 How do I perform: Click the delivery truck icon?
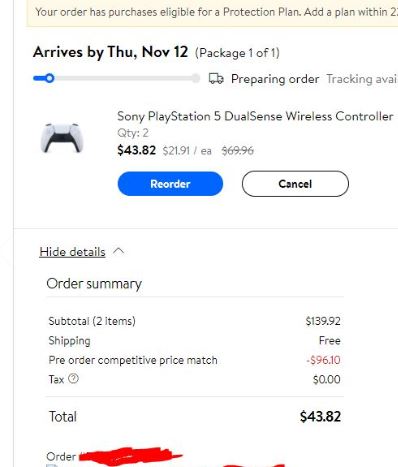click(x=216, y=79)
